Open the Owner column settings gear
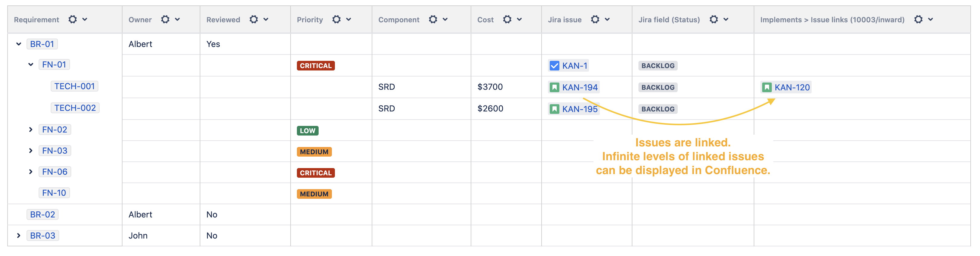The image size is (980, 256). 165,19
